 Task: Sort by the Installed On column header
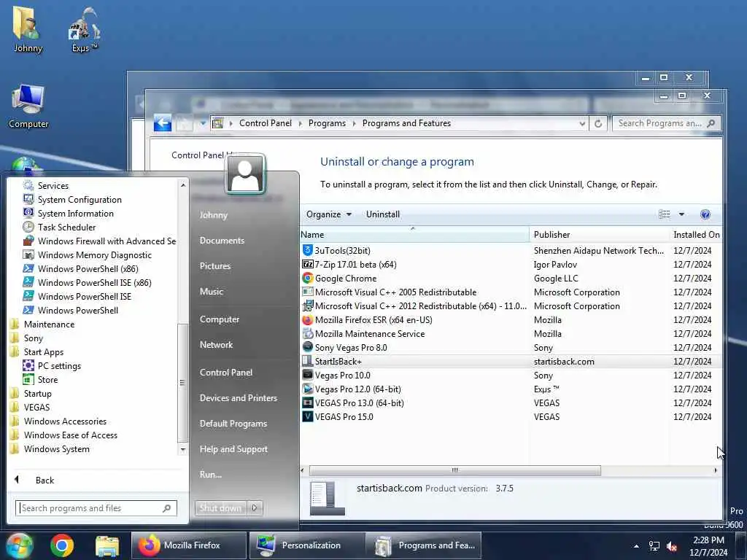[x=696, y=234]
